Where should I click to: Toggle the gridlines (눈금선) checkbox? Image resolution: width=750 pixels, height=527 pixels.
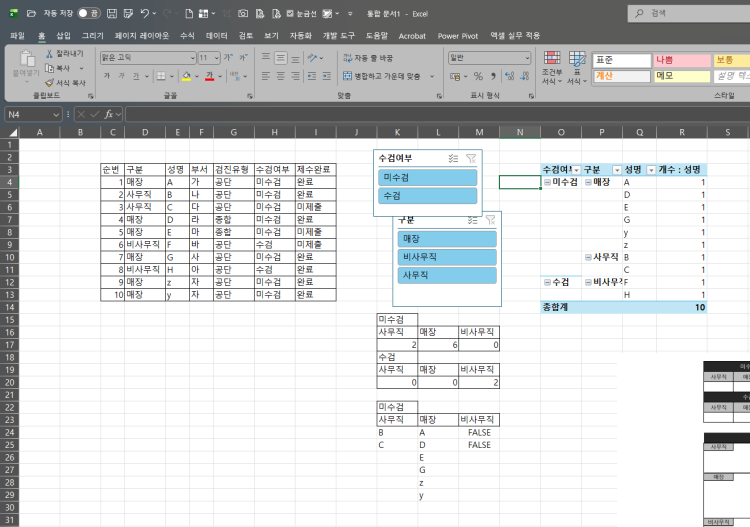pyautogui.click(x=290, y=13)
